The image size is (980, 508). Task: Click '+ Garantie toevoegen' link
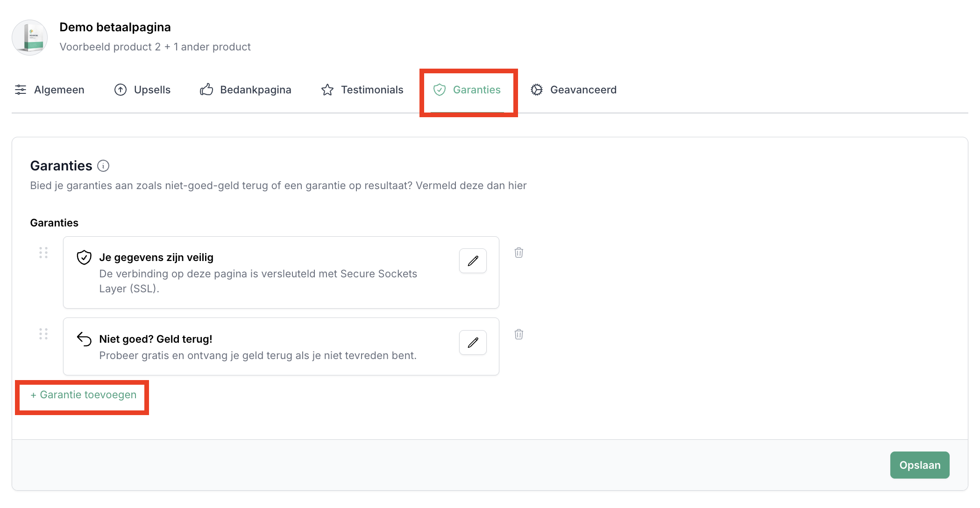point(84,395)
